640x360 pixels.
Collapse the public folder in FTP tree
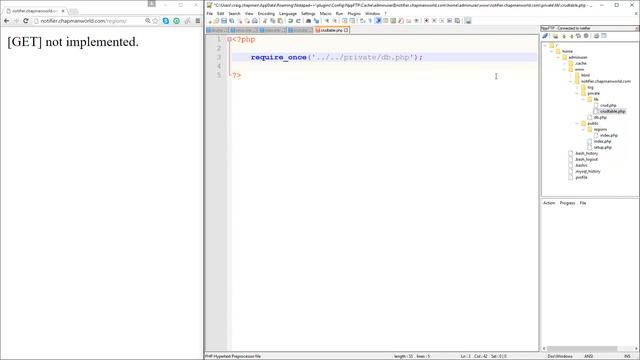[577, 123]
